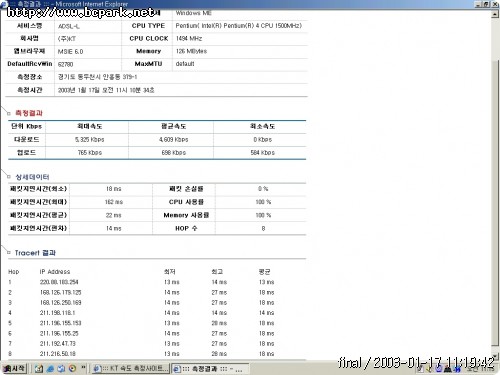Click the MaxMTU label
Viewport: 500px width, 375px height.
pos(148,64)
